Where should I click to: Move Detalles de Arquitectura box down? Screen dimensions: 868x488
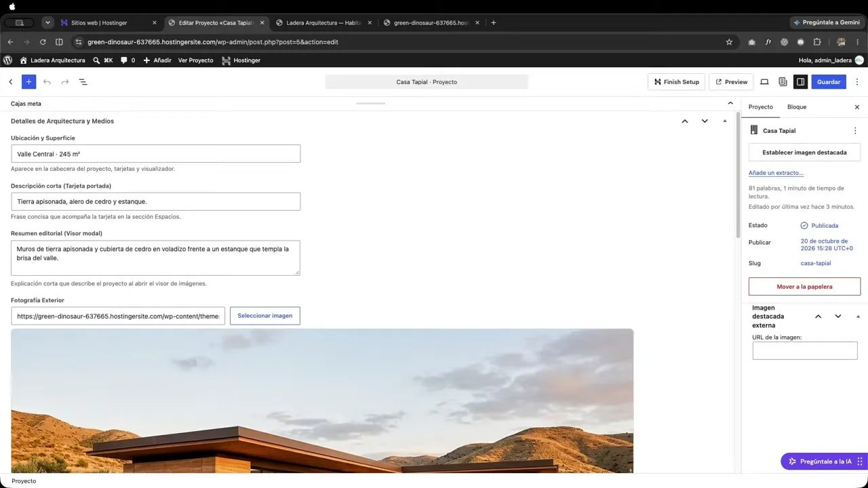tap(705, 121)
